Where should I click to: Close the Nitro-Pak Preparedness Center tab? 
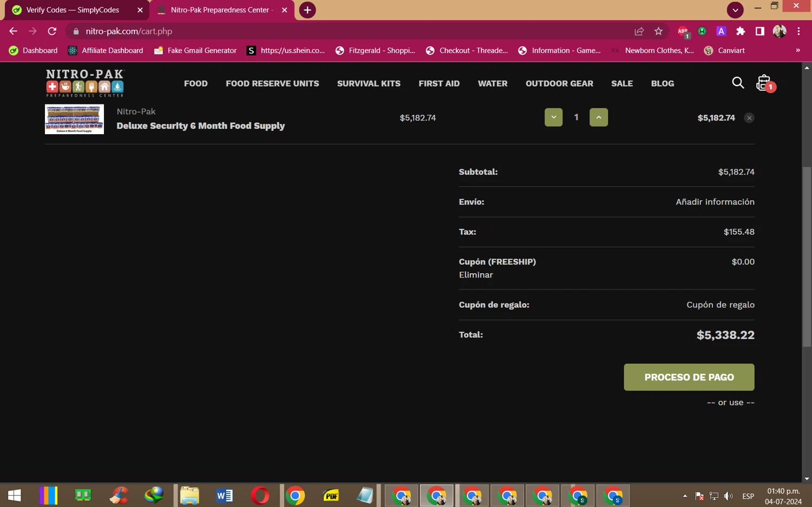click(284, 10)
